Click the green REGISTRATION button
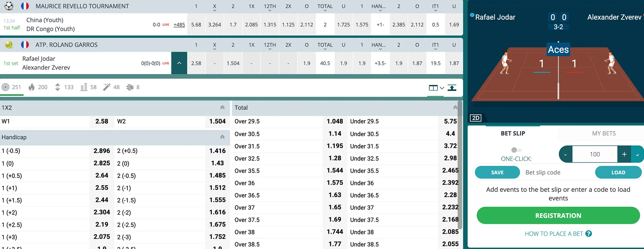The height and width of the screenshot is (249, 644). [558, 216]
